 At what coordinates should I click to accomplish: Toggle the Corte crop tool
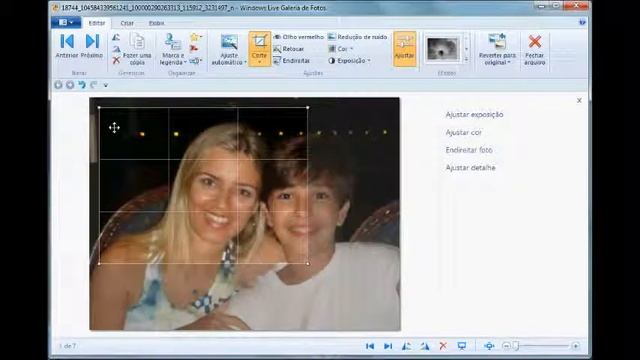[x=260, y=45]
